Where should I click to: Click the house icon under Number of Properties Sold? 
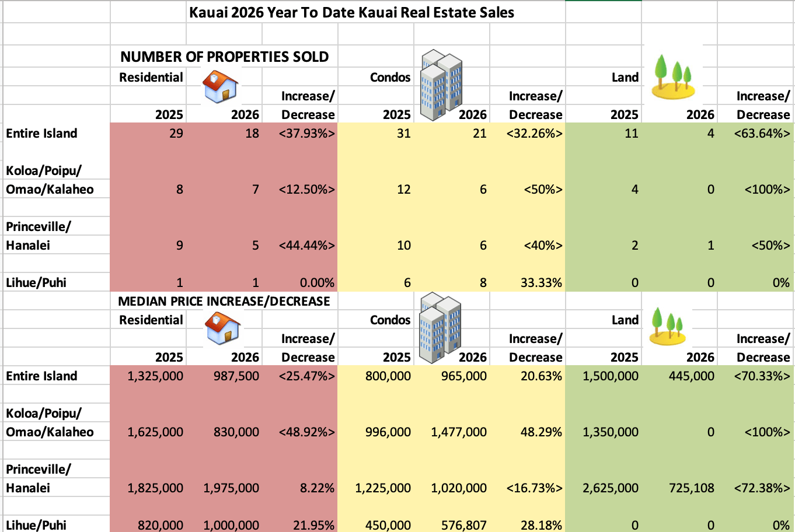pyautogui.click(x=221, y=87)
